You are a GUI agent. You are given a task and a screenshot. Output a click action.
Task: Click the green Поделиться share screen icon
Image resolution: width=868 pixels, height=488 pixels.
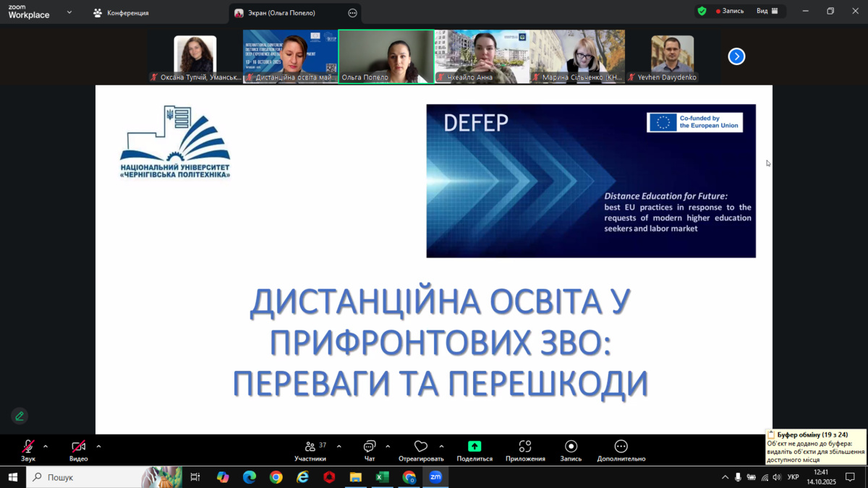click(x=475, y=447)
